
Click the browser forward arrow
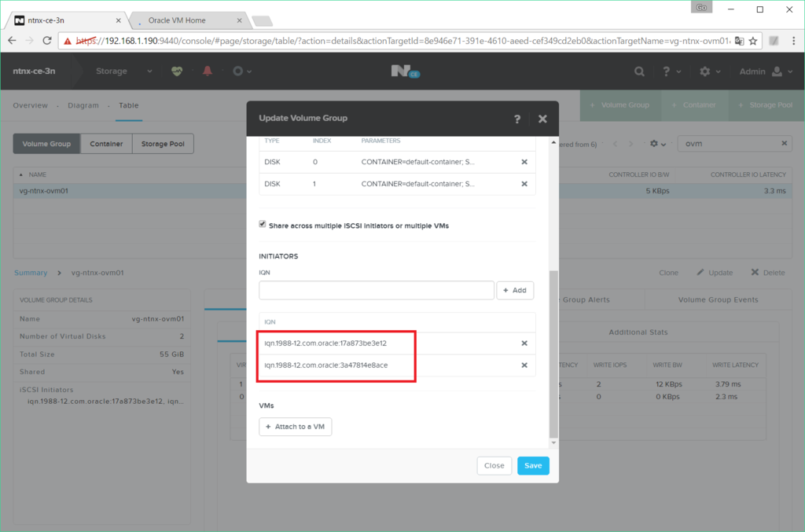(x=29, y=41)
